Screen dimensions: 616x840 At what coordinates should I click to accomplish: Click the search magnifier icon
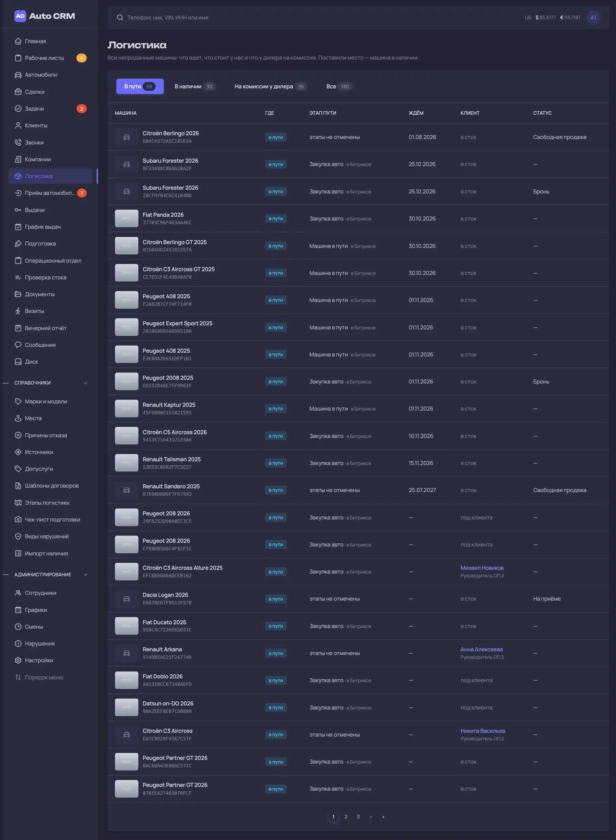coord(120,17)
